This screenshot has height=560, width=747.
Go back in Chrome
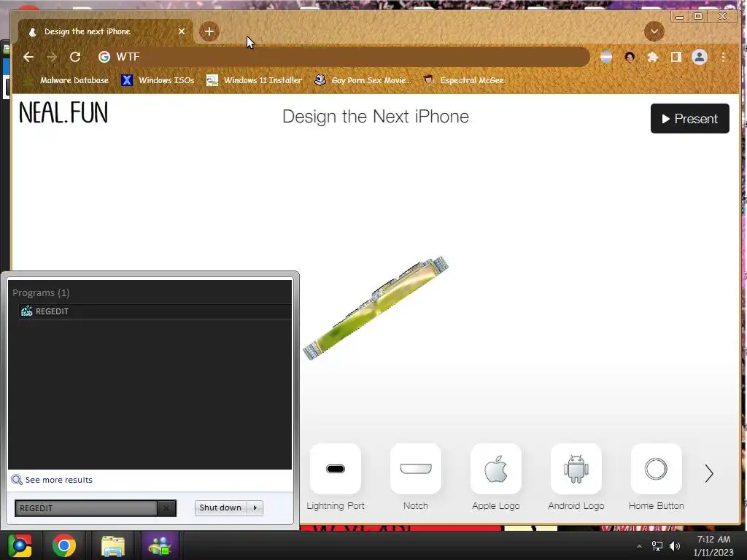(x=28, y=57)
